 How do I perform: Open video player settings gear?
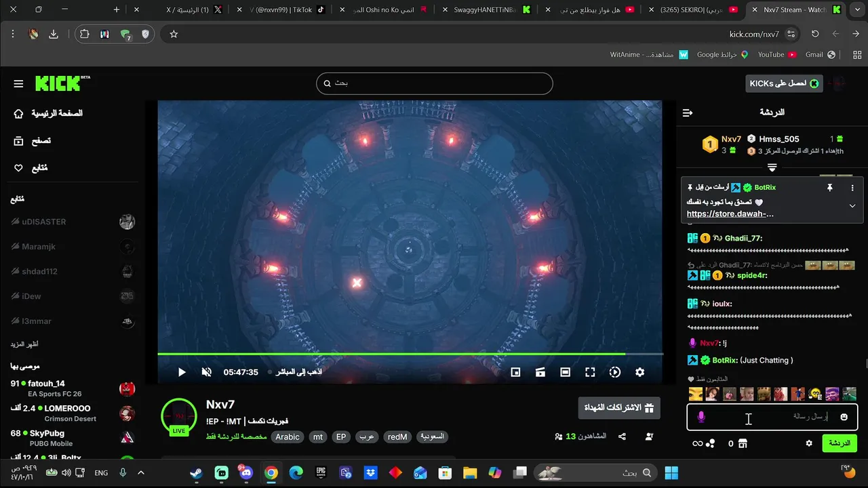coord(639,372)
